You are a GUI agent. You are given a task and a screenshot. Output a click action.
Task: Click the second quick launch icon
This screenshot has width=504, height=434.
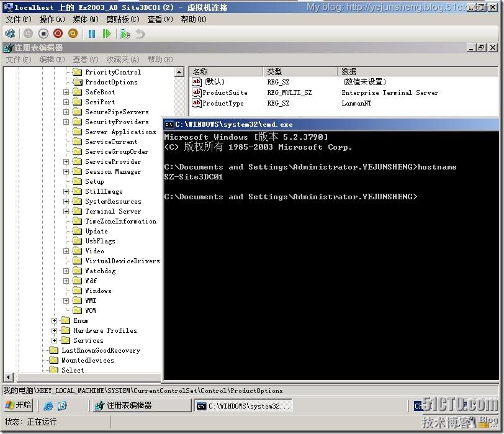pyautogui.click(x=62, y=406)
